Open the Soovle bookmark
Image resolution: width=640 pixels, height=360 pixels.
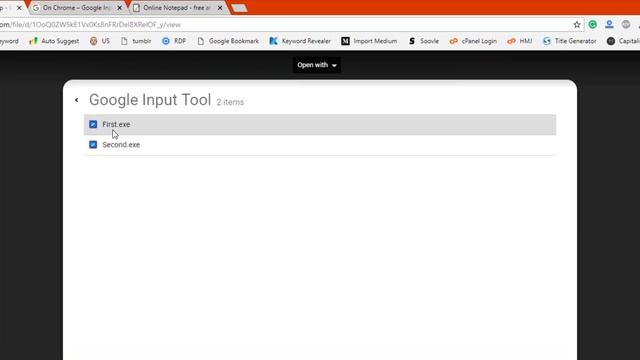[424, 41]
